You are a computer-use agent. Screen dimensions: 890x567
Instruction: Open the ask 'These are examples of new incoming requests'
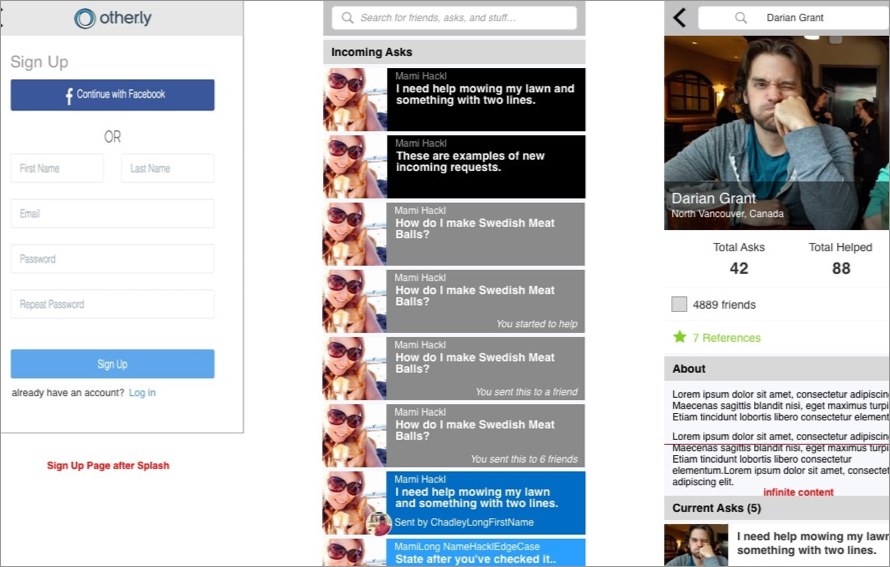click(486, 166)
